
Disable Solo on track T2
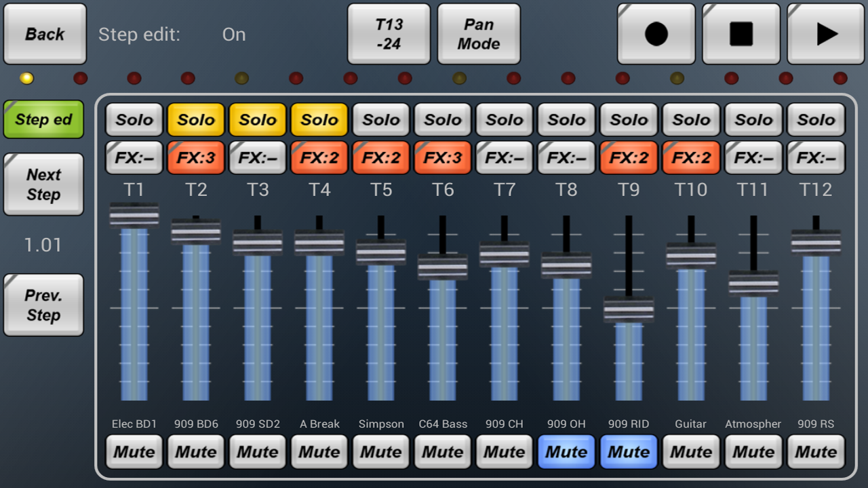tap(196, 120)
